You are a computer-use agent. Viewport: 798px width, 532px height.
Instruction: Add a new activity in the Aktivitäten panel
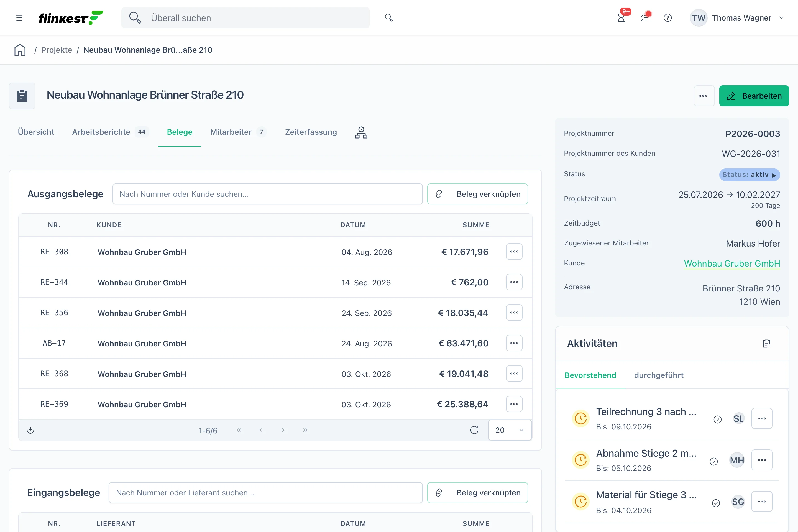pyautogui.click(x=766, y=343)
